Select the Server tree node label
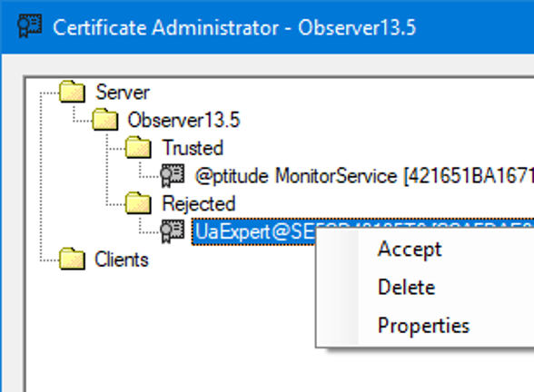Screen dimensions: 534x392 [123, 93]
